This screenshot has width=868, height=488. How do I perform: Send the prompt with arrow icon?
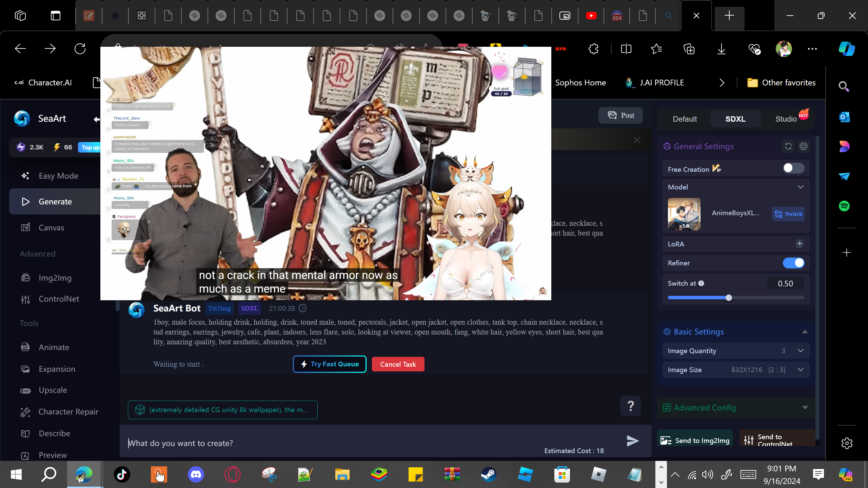[632, 441]
